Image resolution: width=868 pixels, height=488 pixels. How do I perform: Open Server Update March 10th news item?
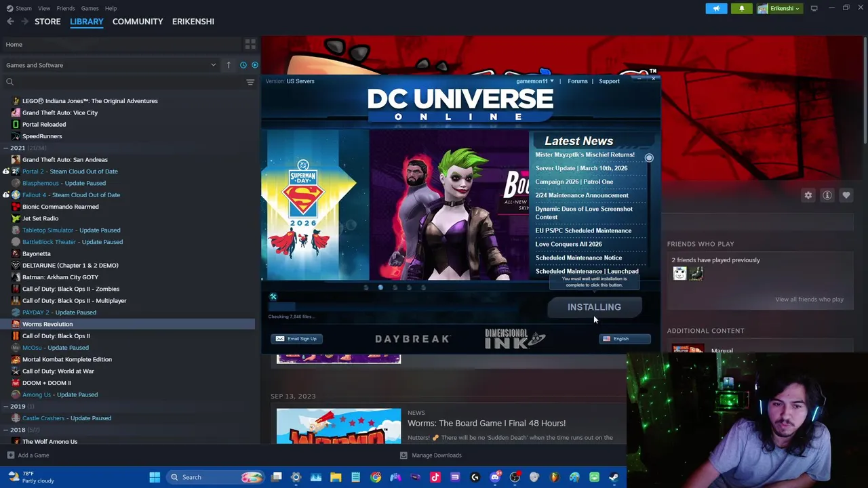click(x=581, y=168)
